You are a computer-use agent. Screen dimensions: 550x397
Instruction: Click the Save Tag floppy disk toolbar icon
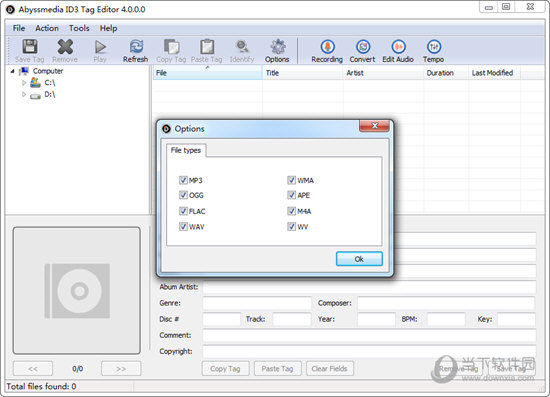pyautogui.click(x=30, y=47)
